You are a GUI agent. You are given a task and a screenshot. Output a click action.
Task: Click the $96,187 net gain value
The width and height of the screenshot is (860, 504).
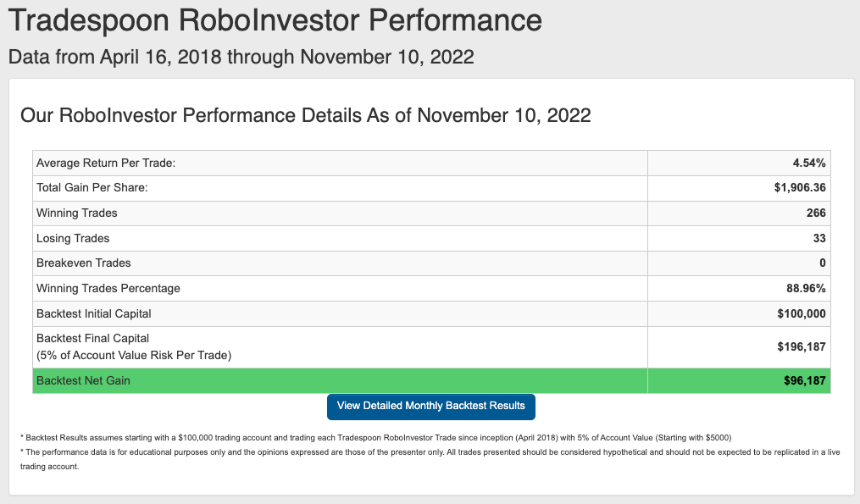point(805,380)
